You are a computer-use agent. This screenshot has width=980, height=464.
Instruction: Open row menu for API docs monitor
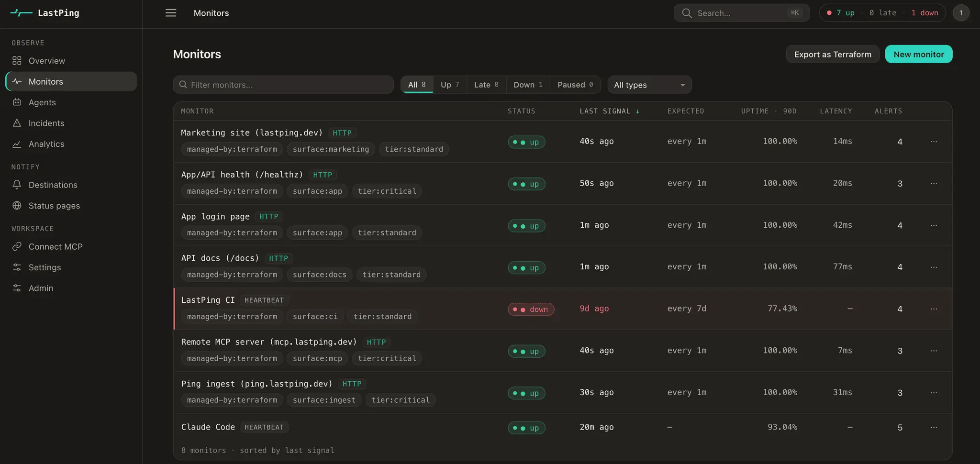click(x=934, y=267)
